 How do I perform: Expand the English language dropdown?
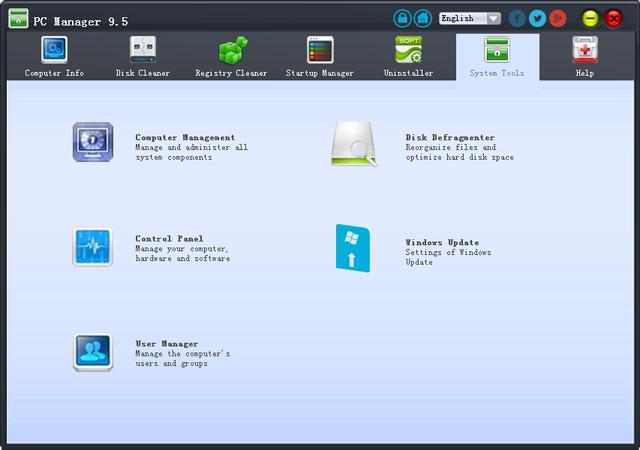tap(493, 18)
